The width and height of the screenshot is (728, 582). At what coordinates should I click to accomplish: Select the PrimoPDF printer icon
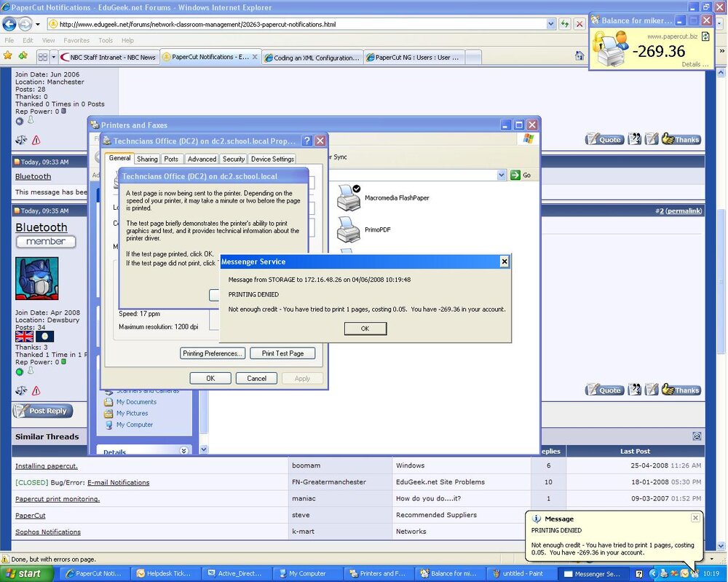[349, 229]
